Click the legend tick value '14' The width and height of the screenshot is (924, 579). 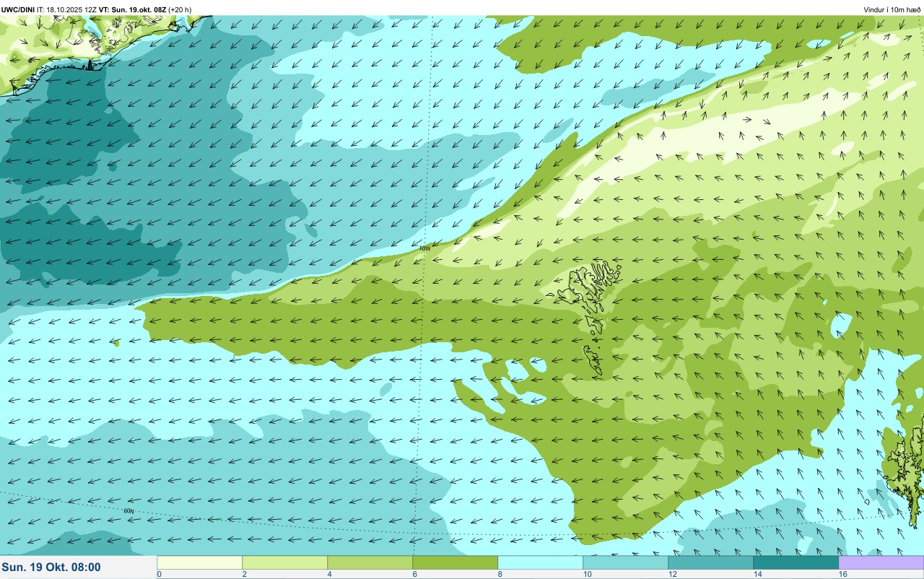pos(758,574)
